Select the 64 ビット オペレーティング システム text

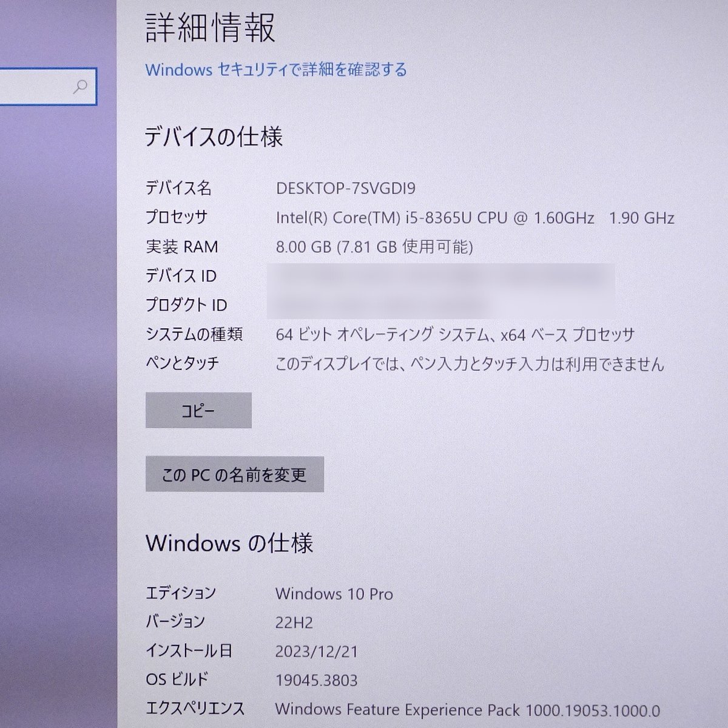tap(383, 334)
